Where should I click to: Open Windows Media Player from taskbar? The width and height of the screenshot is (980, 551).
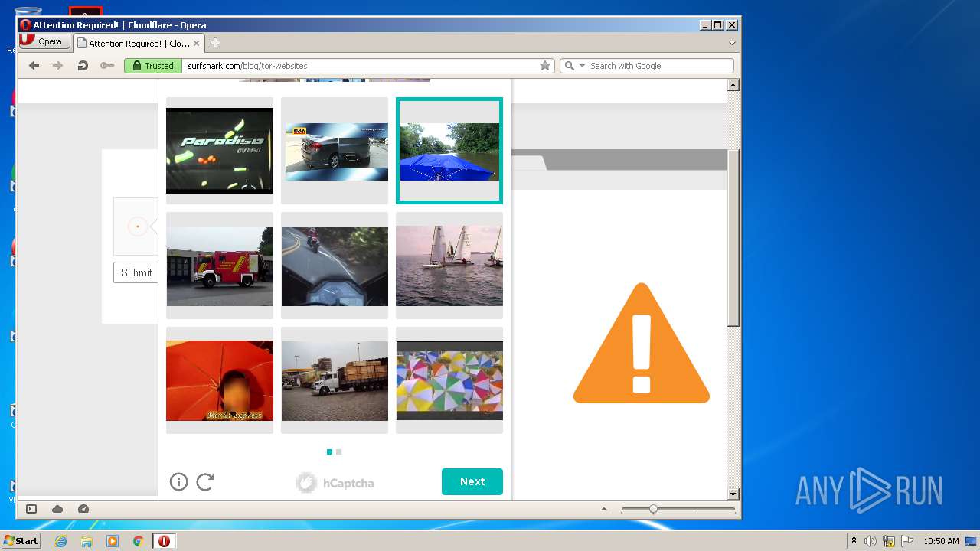click(x=113, y=541)
